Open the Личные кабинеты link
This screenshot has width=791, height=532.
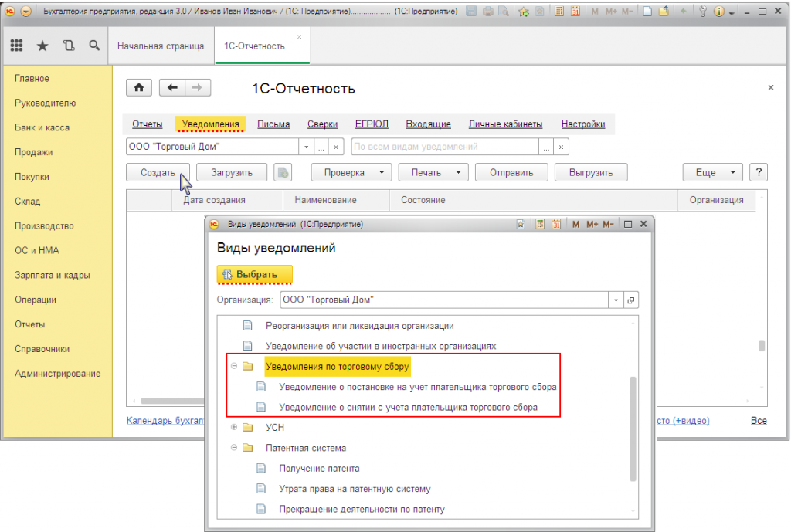505,124
